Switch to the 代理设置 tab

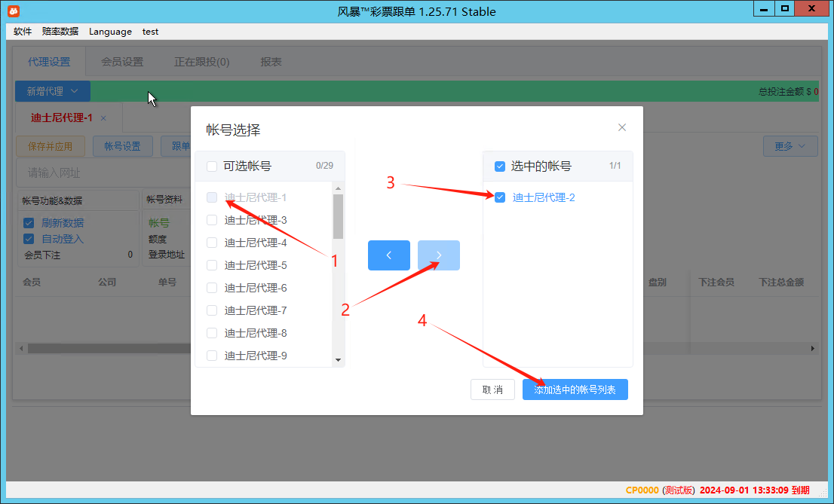coord(49,63)
